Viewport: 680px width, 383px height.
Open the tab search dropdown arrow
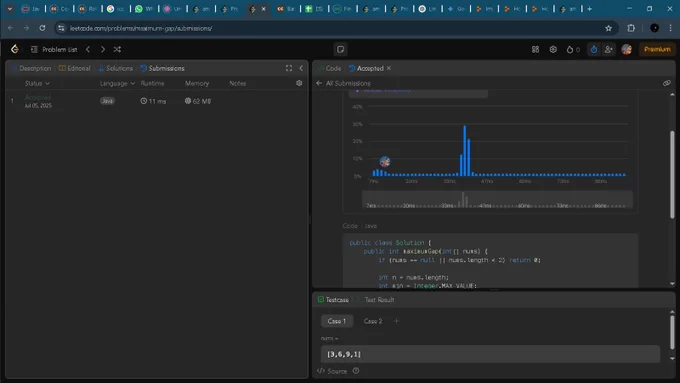(x=10, y=9)
